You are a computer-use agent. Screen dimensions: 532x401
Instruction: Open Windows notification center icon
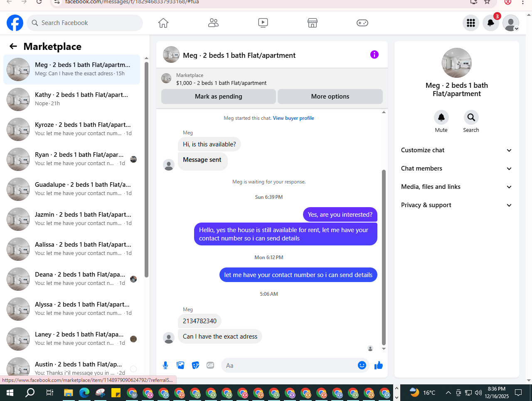[x=518, y=393]
